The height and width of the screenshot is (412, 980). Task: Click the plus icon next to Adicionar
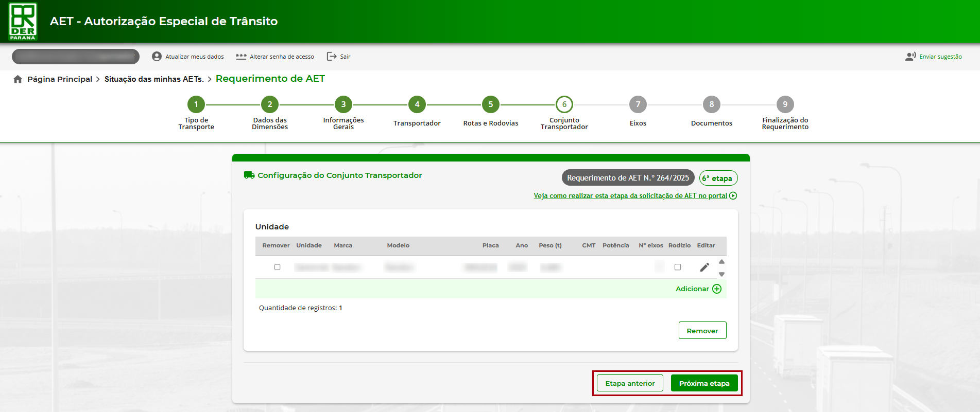717,289
